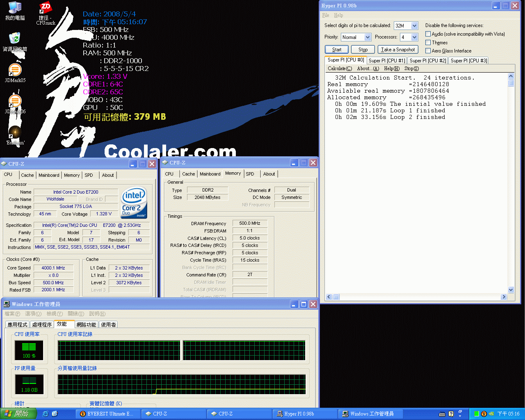Select the CPU tab in right CPU-Z window
The height and width of the screenshot is (420, 525).
[x=169, y=174]
